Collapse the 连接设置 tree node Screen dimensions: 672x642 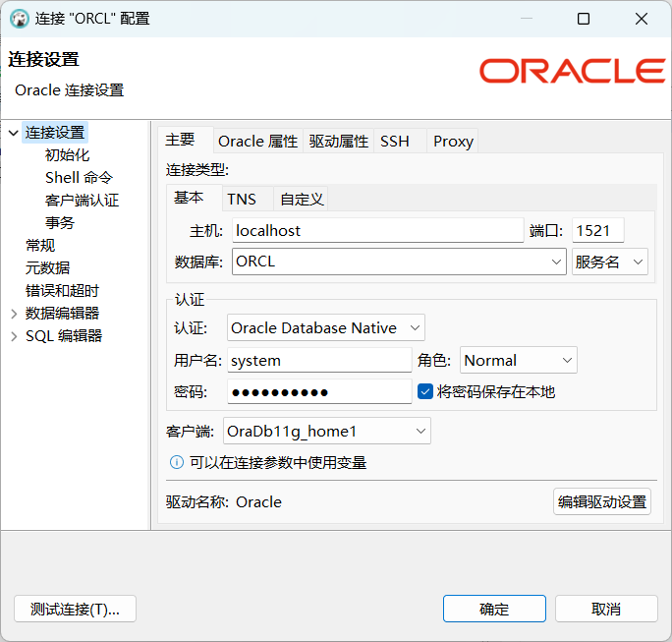[14, 133]
